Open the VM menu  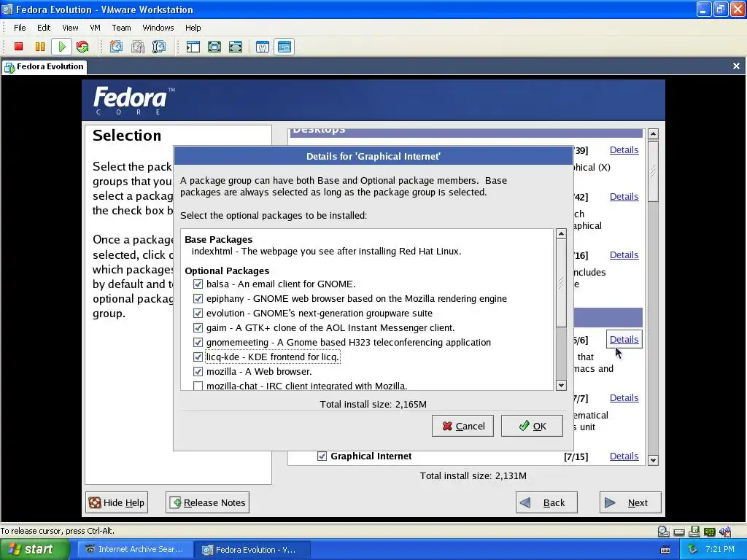[95, 28]
